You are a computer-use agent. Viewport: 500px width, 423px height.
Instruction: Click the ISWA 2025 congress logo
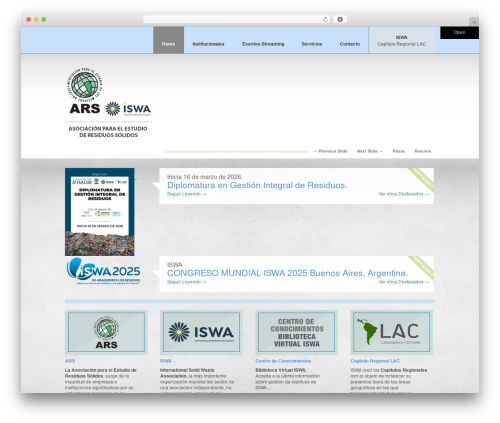(103, 271)
